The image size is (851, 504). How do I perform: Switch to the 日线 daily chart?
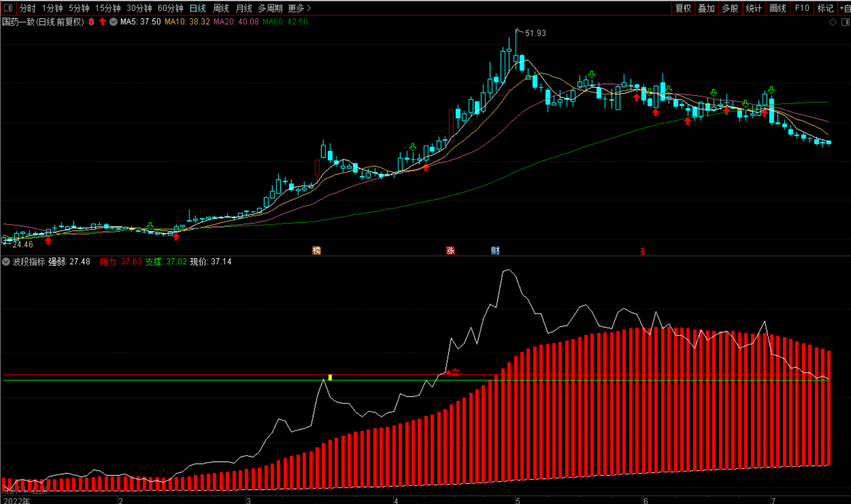pyautogui.click(x=198, y=8)
